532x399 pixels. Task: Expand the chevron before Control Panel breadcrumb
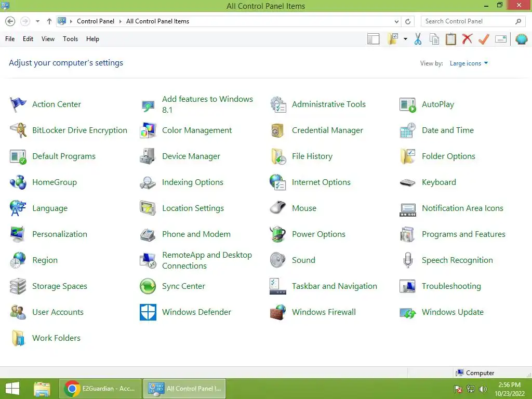[x=71, y=21]
